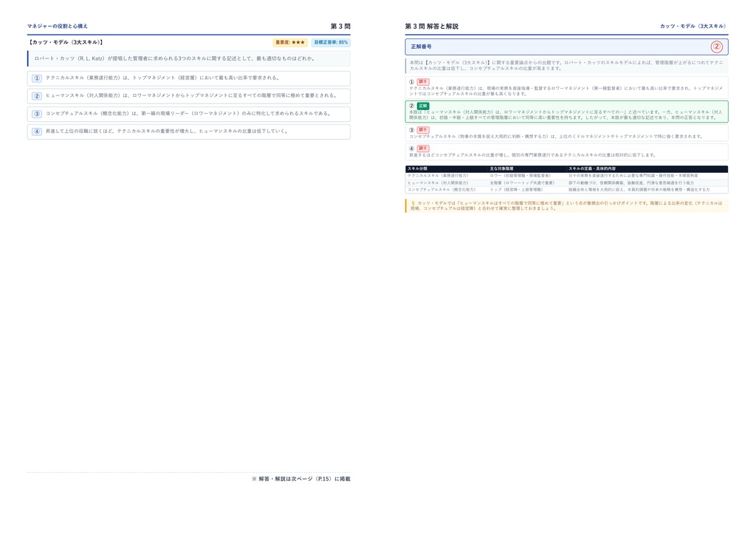This screenshot has height=535, width=756.
Task: Select answer choice ② number badge
Action: 37,96
